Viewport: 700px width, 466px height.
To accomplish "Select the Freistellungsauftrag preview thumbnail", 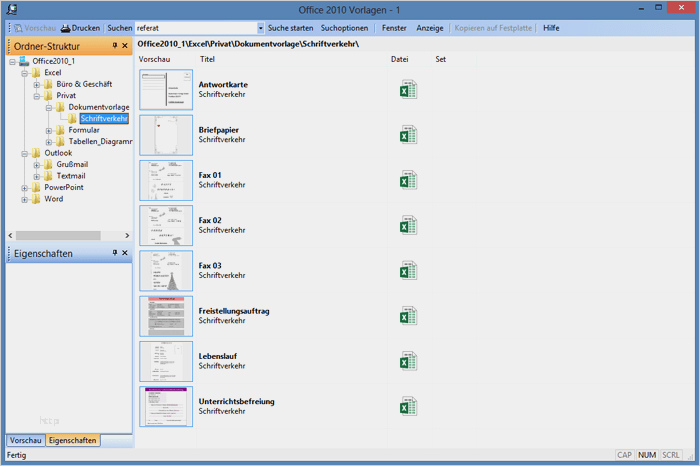I will pyautogui.click(x=166, y=316).
